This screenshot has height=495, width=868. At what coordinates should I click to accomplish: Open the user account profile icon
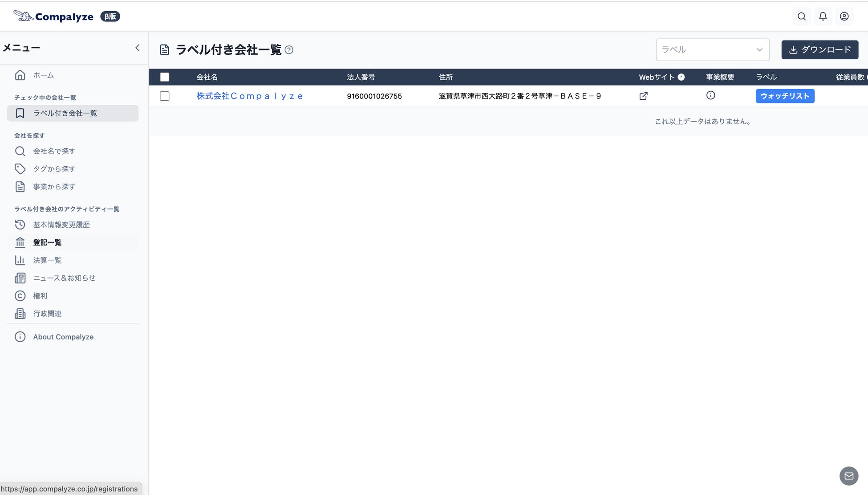(x=844, y=16)
